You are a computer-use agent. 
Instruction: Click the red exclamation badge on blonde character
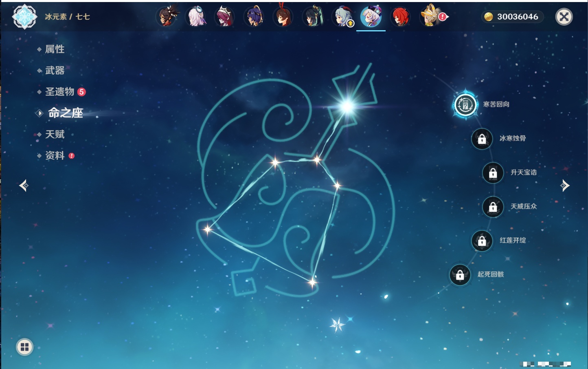click(x=443, y=17)
